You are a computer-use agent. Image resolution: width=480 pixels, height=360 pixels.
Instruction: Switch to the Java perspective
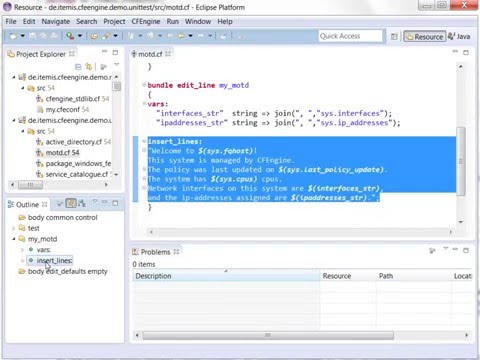pyautogui.click(x=459, y=36)
